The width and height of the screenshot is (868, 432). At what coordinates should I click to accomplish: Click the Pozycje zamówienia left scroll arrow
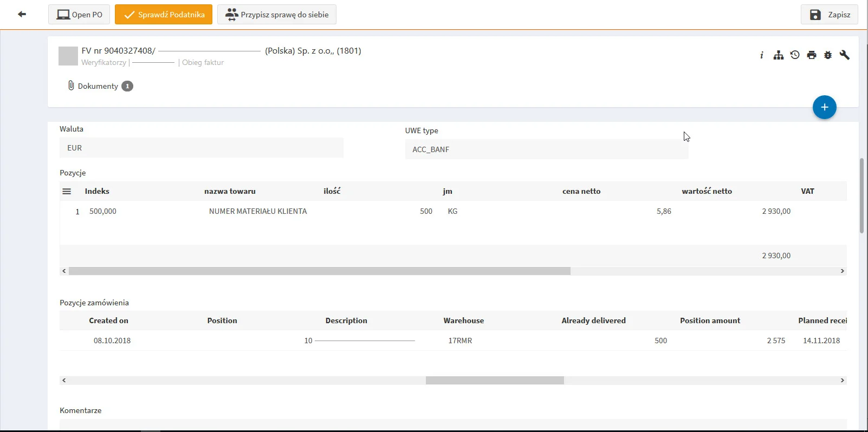click(64, 381)
